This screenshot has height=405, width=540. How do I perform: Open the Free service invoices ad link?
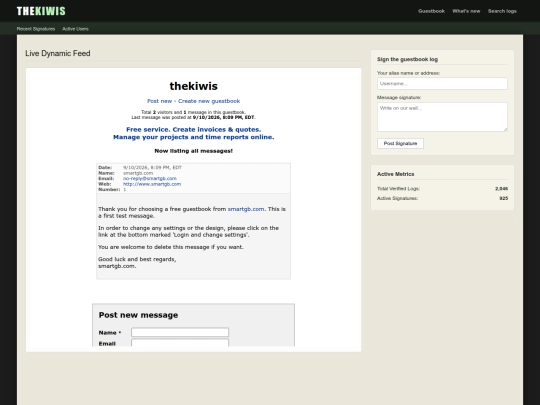(x=194, y=133)
